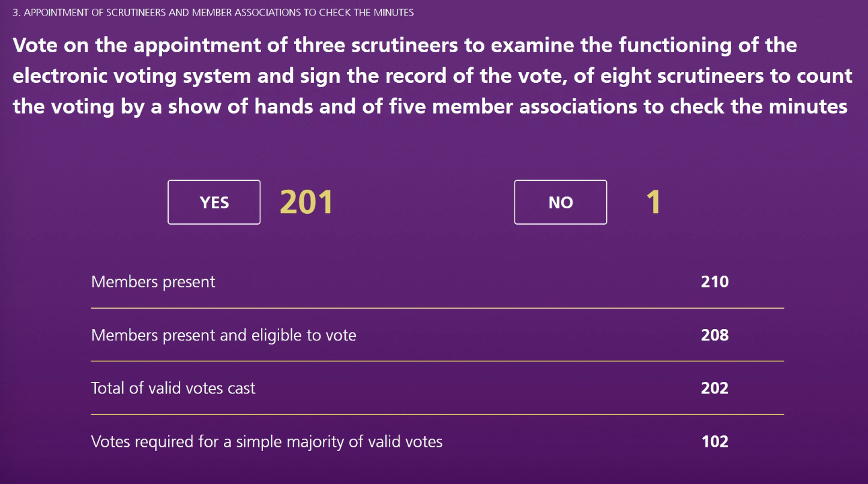Screen dimensions: 868x484
Task: Click Votes required for a simple majority label
Action: pyautogui.click(x=267, y=442)
